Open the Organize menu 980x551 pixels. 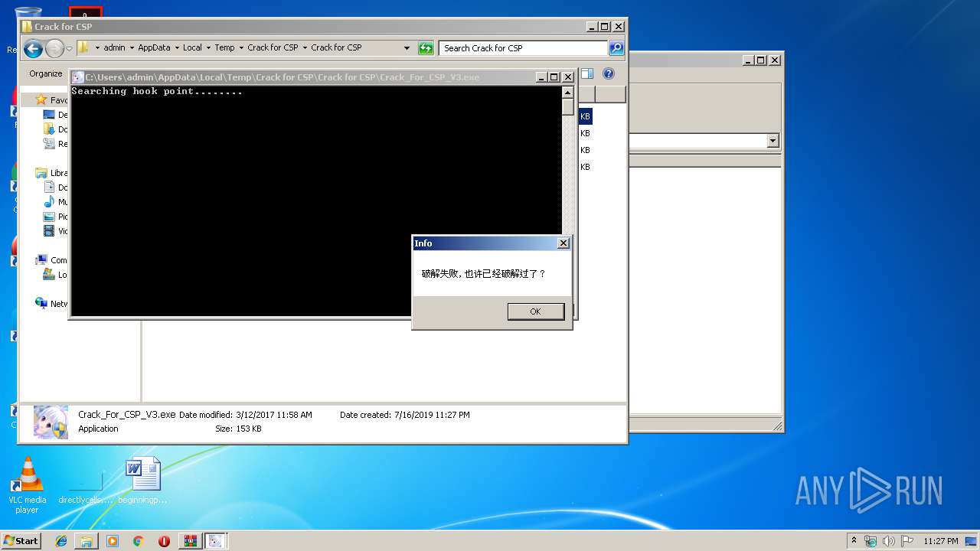(46, 73)
